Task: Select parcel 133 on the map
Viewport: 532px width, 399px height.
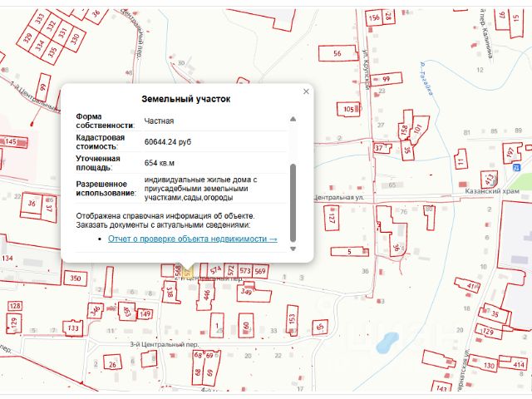Action: [x=73, y=328]
